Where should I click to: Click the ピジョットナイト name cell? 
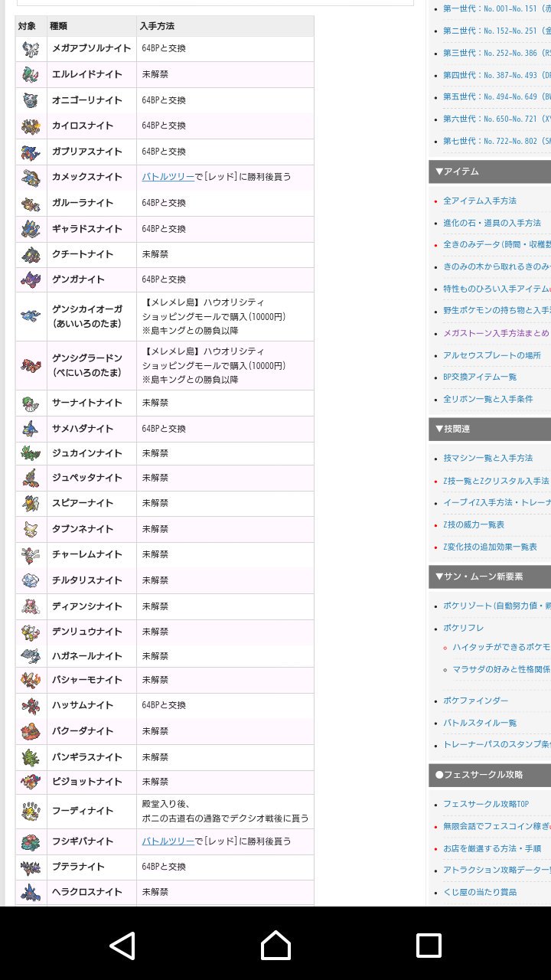[92, 782]
